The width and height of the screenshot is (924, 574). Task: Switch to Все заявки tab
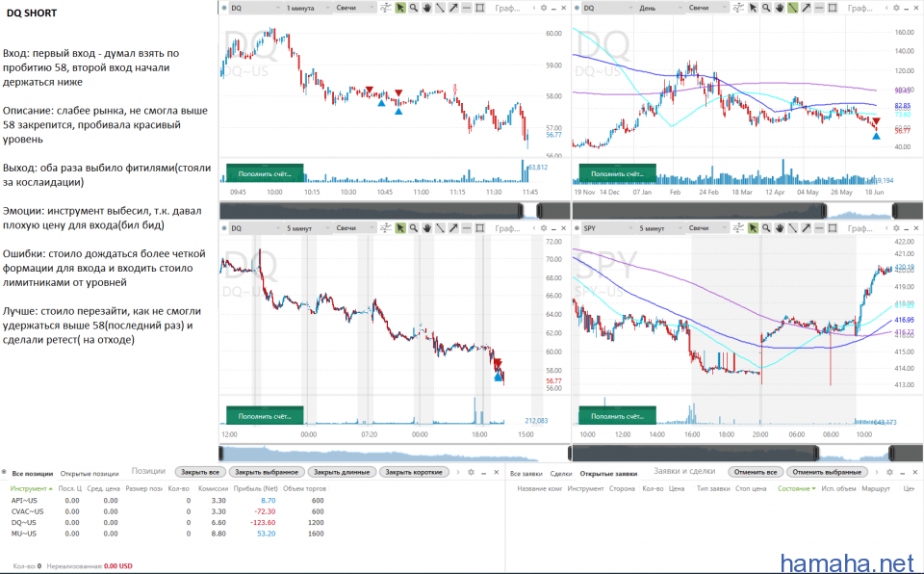(x=526, y=473)
